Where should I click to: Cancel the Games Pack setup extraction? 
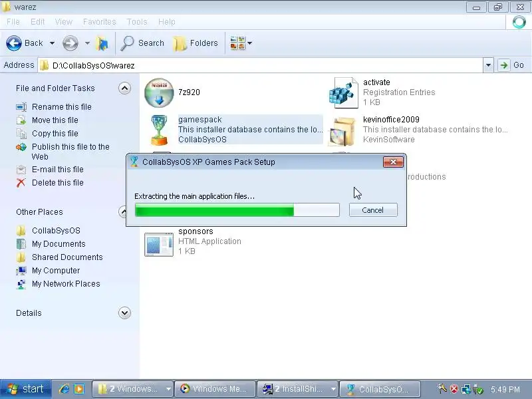(x=373, y=210)
